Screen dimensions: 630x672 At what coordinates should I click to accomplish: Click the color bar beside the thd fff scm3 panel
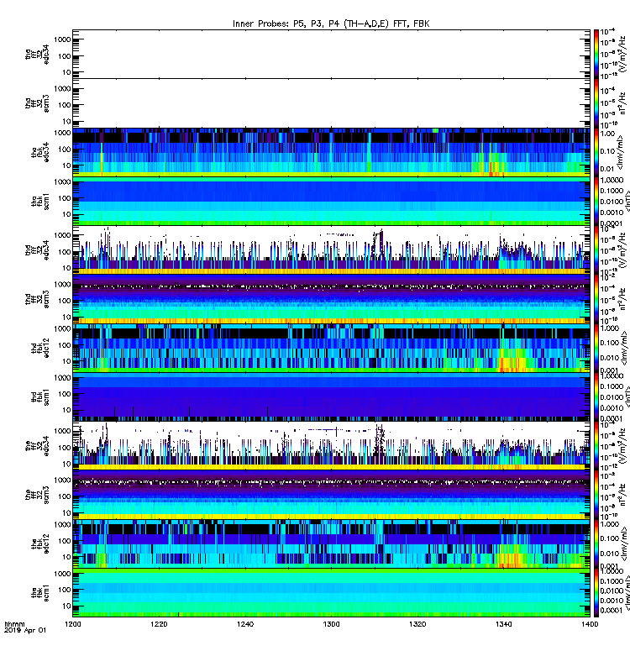click(x=596, y=299)
